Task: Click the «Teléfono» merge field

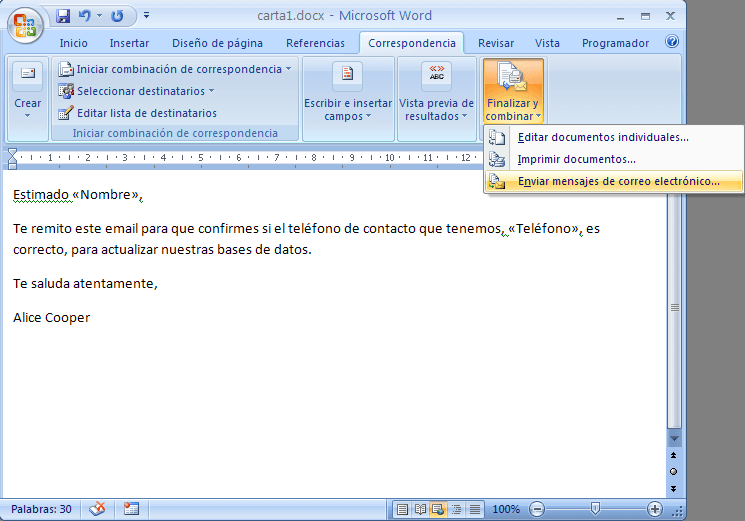Action: pos(544,229)
